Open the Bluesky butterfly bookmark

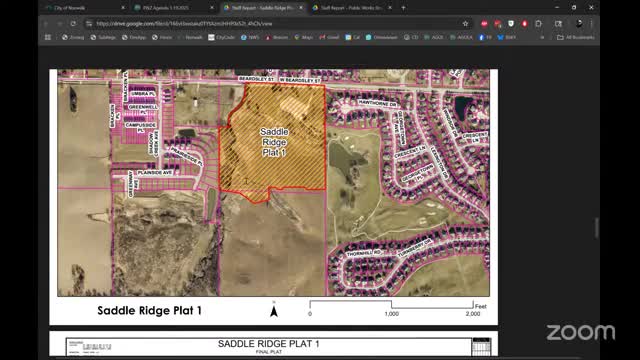point(507,37)
